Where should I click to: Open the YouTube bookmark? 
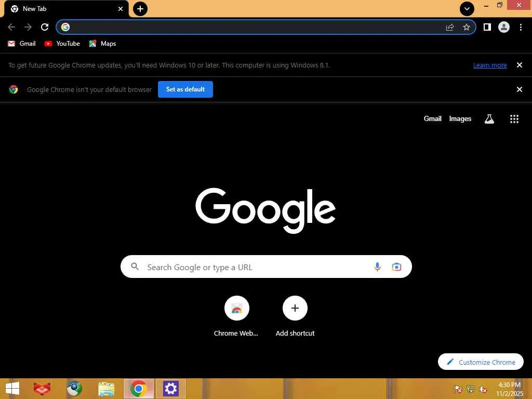62,44
